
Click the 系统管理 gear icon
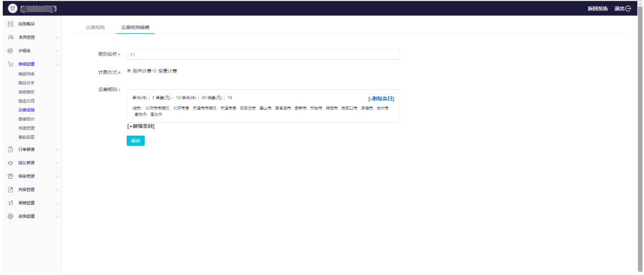pos(11,216)
